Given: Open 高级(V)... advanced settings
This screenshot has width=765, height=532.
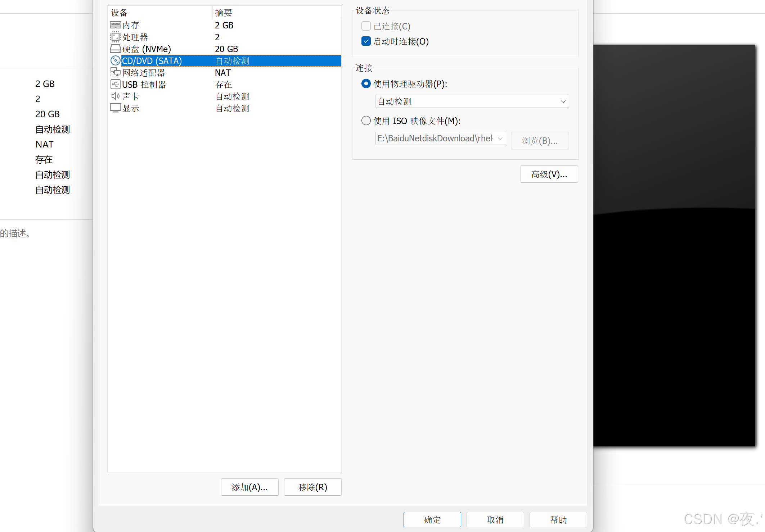Looking at the screenshot, I should pos(549,174).
